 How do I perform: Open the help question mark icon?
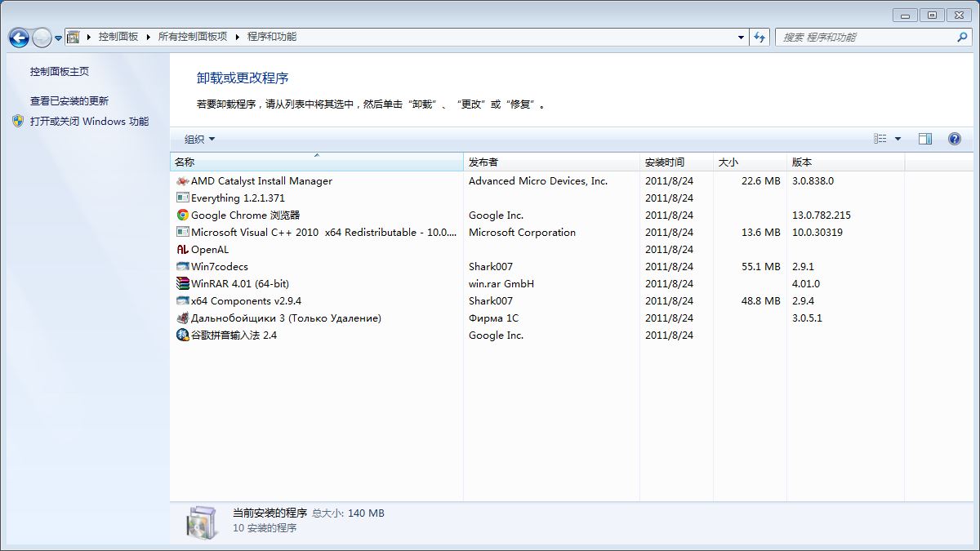tap(954, 139)
